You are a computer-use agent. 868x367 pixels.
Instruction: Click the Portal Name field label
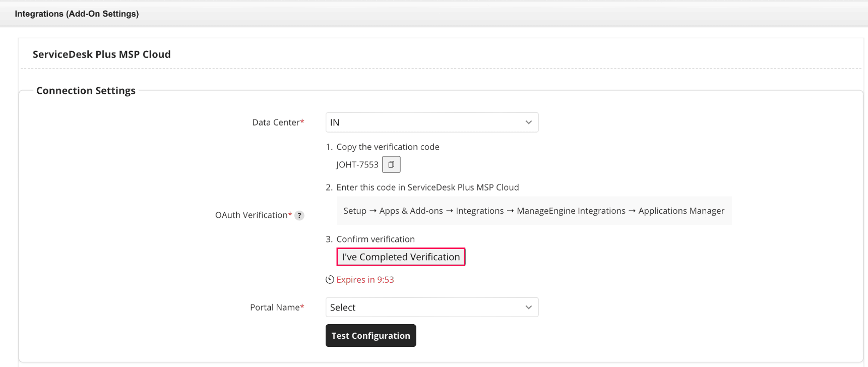[x=277, y=308]
